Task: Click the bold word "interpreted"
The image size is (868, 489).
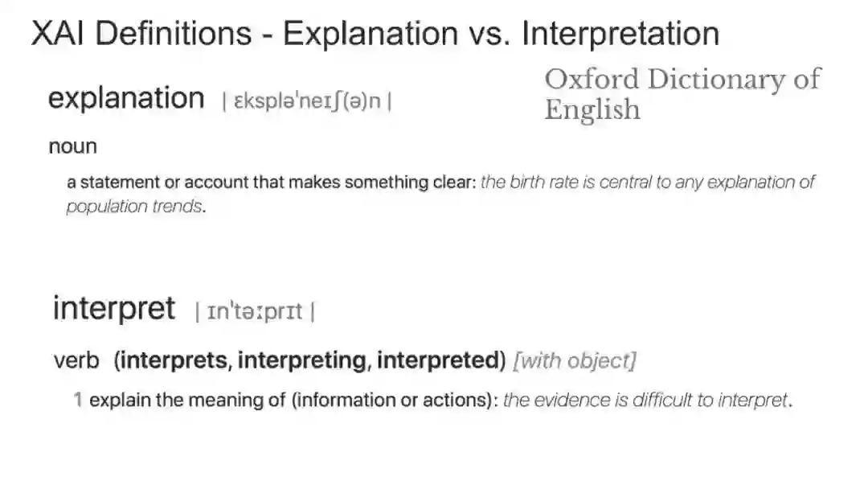Action: 441,360
